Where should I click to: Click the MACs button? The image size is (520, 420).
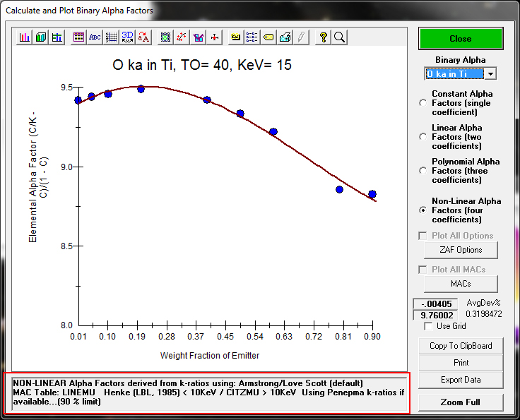[x=461, y=284]
